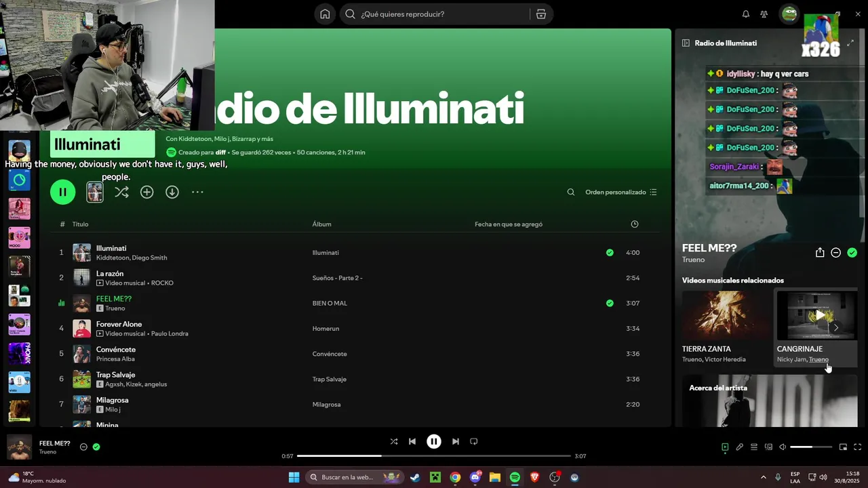Seek in the song progress bar
Viewport: 868px width, 488px height.
[434, 456]
